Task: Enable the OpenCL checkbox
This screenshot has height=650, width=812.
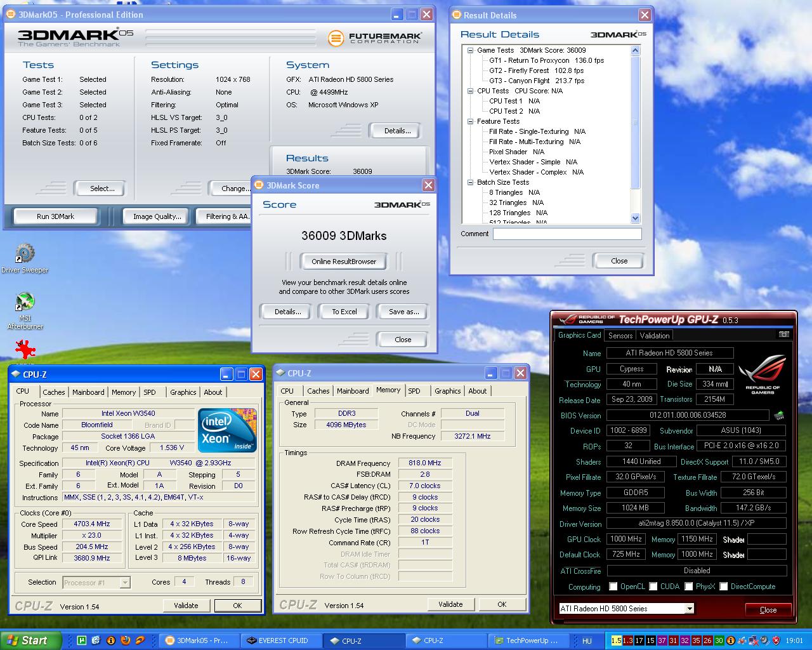Action: click(613, 587)
